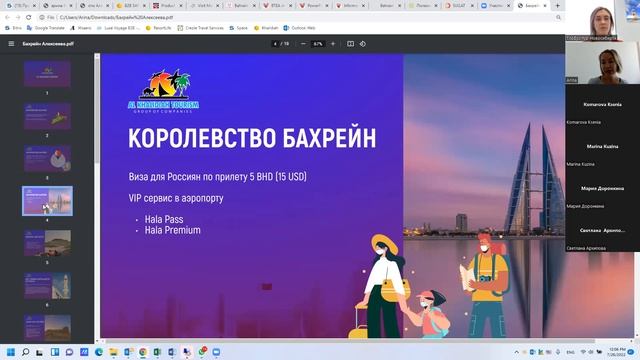Viewport: 640px width, 360px height.
Task: Click the top speaker video tile
Action: tap(602, 20)
